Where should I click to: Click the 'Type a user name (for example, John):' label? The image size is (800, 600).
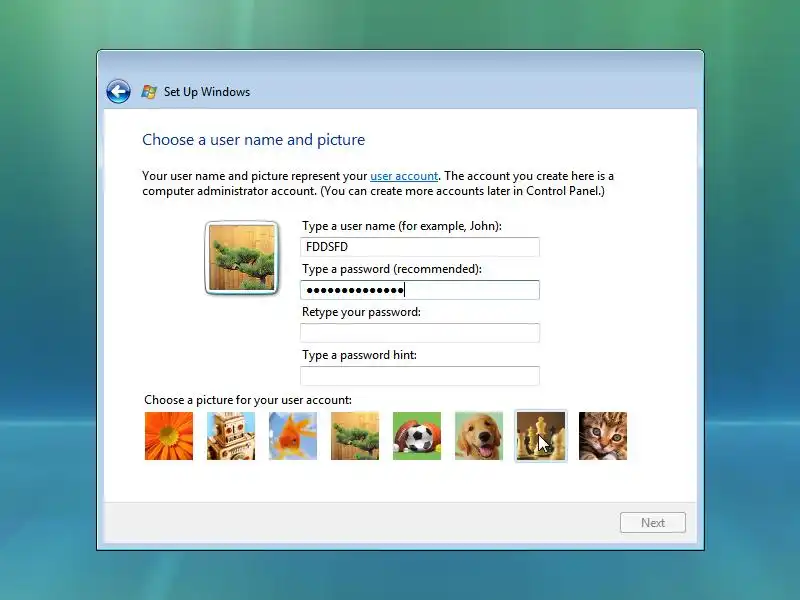click(x=402, y=226)
